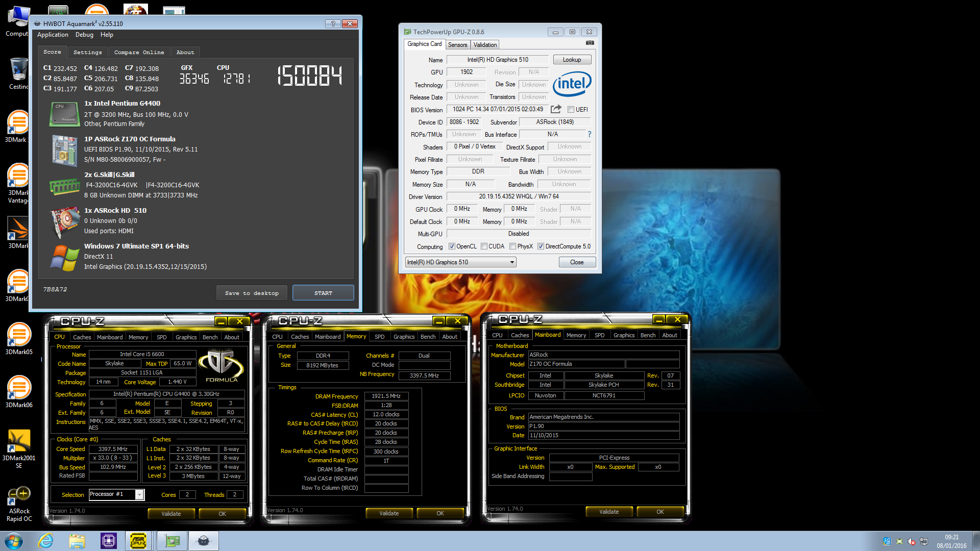Click the graphics card icon in Aquamark
The image size is (980, 551).
pyautogui.click(x=65, y=222)
